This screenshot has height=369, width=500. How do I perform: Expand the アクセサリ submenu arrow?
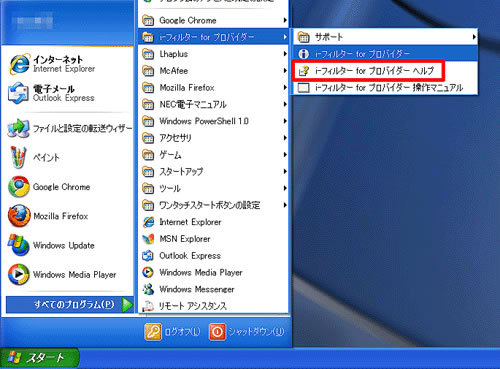285,138
